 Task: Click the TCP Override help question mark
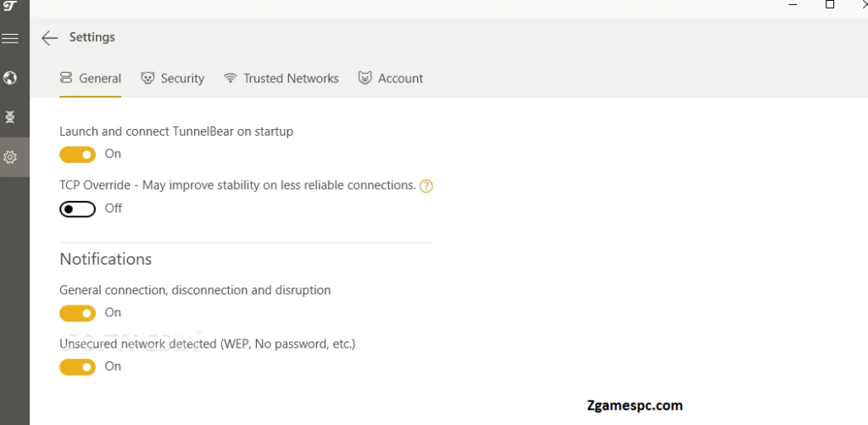[x=426, y=187]
